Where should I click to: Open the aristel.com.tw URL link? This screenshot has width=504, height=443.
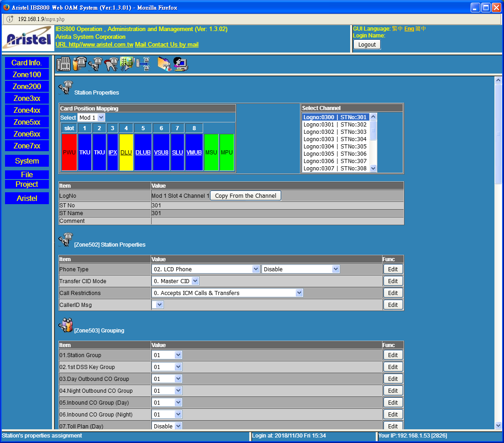(x=94, y=45)
